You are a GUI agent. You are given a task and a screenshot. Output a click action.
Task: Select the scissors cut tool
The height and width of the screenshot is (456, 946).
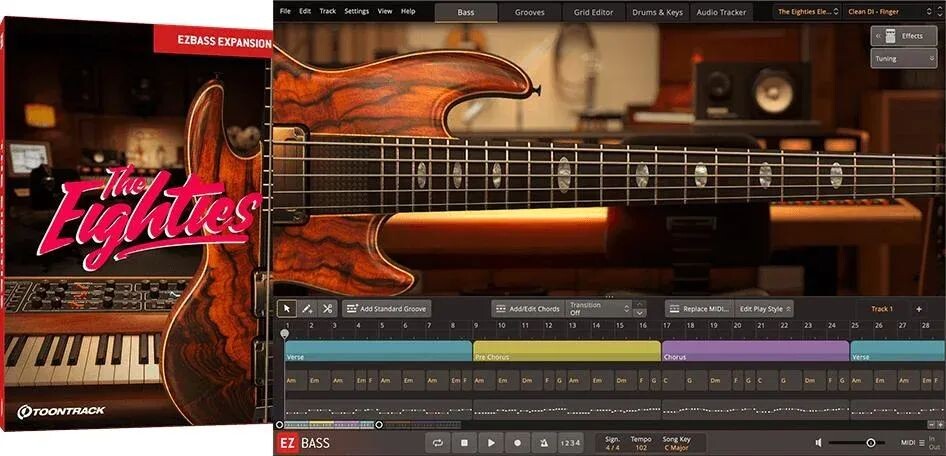(x=327, y=309)
